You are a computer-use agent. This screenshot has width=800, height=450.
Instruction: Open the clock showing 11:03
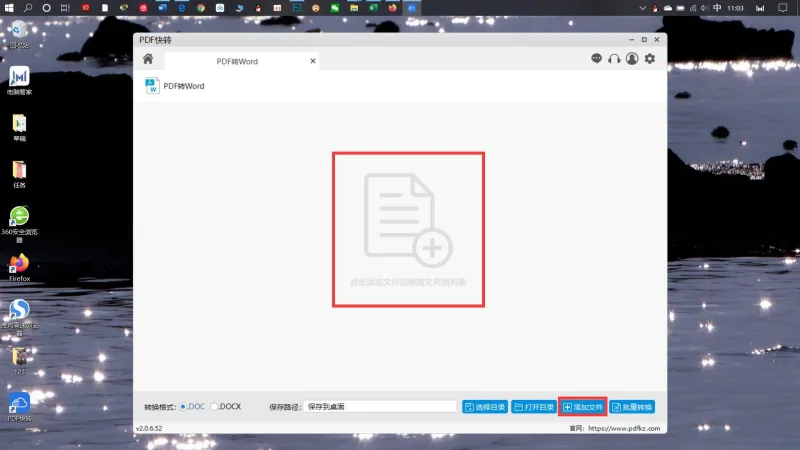[x=735, y=8]
